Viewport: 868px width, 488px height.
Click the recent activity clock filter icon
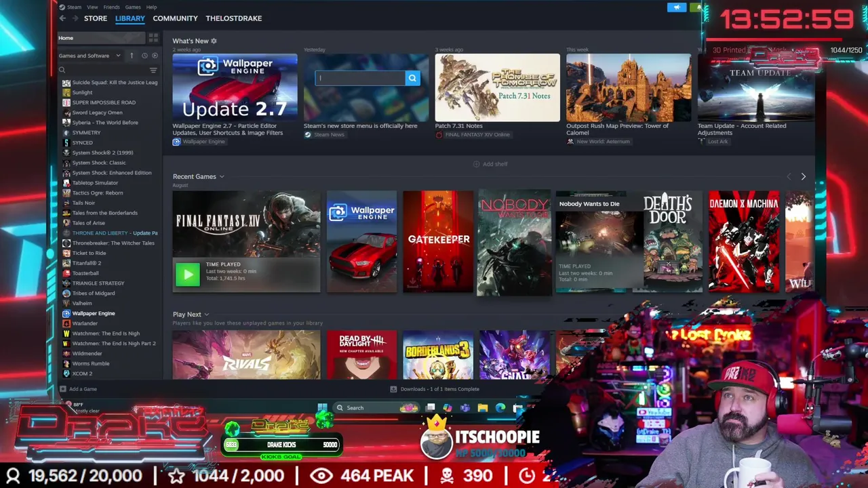(x=144, y=56)
